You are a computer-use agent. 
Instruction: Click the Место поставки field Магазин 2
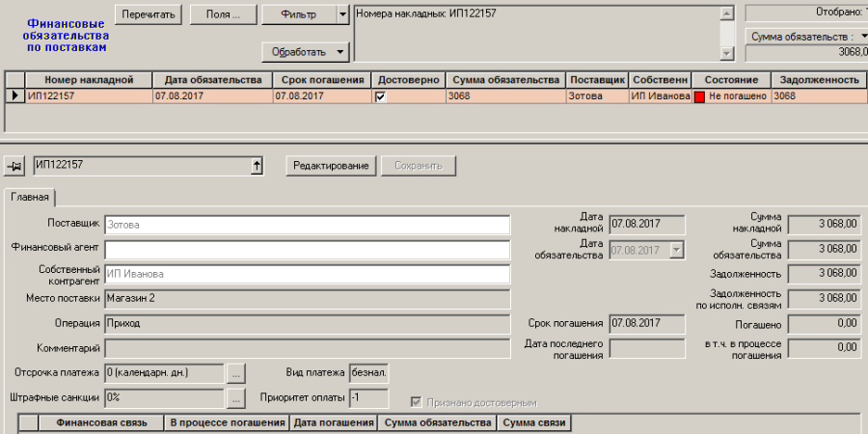coord(308,299)
